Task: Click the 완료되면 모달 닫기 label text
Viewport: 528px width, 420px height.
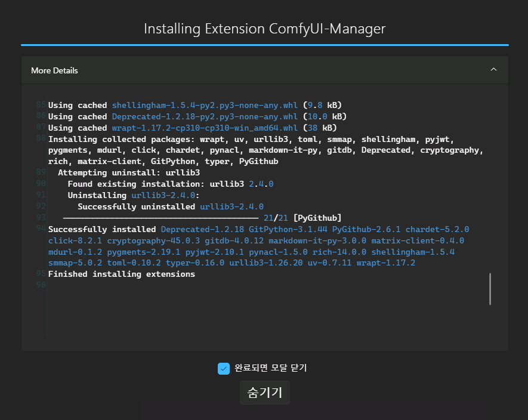Action: 270,369
